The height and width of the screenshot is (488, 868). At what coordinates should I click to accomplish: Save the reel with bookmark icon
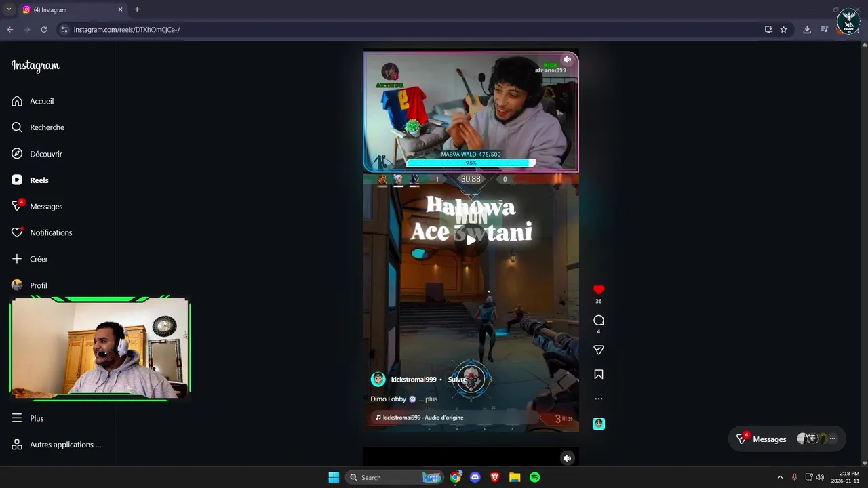[599, 375]
